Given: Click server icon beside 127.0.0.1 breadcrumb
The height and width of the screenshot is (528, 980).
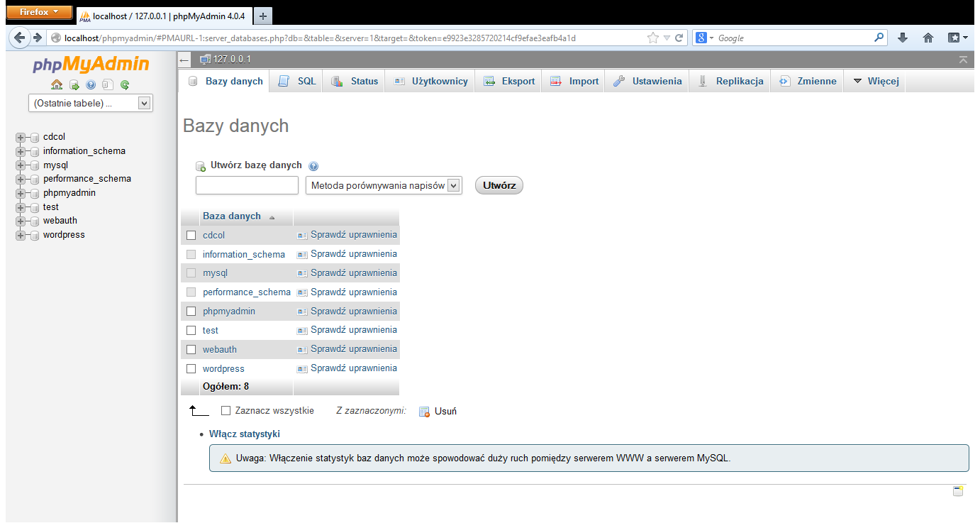Looking at the screenshot, I should (206, 60).
